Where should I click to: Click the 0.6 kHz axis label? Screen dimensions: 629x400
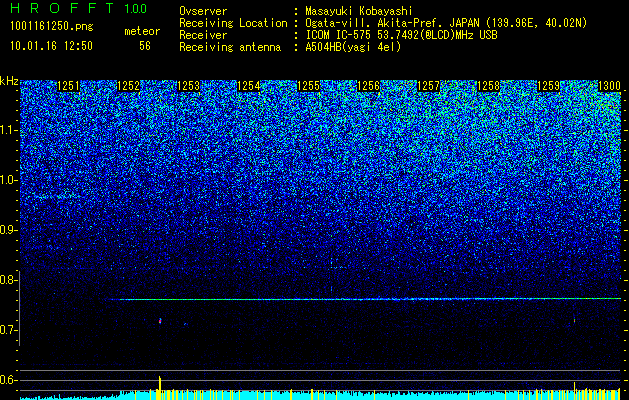[7, 380]
